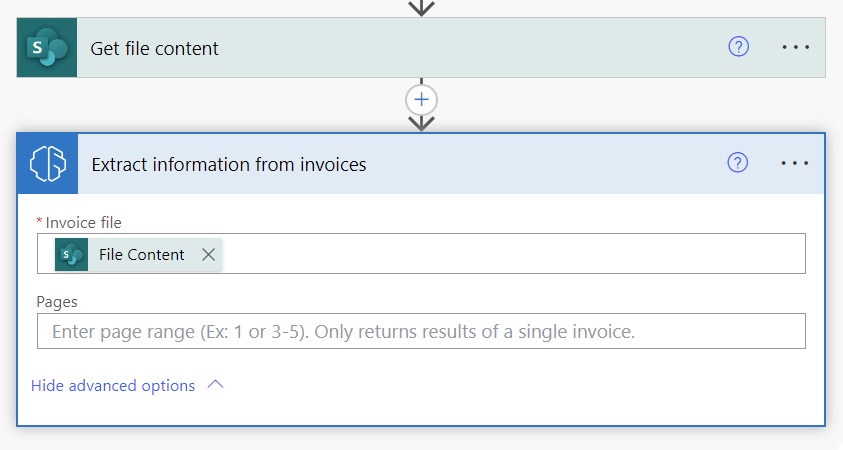The image size is (843, 450).
Task: Click the Invoice file field label
Action: pyautogui.click(x=83, y=223)
